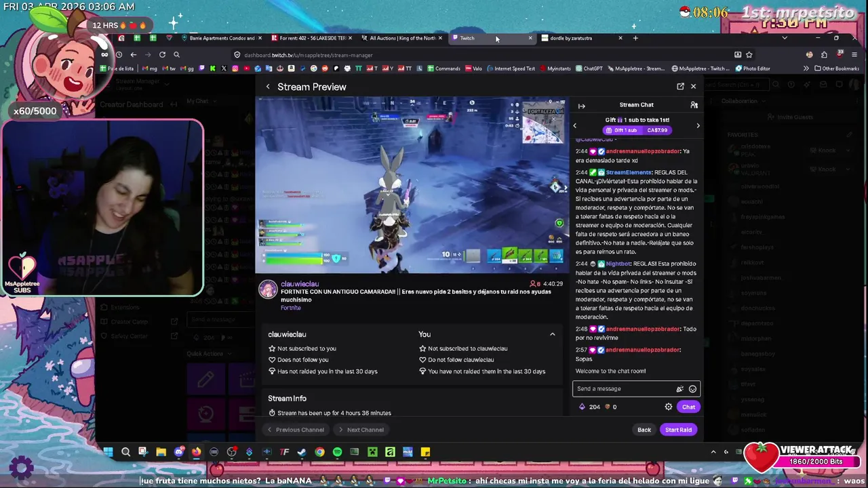Collapse the Stream Chat panel
Image resolution: width=868 pixels, height=488 pixels.
581,105
